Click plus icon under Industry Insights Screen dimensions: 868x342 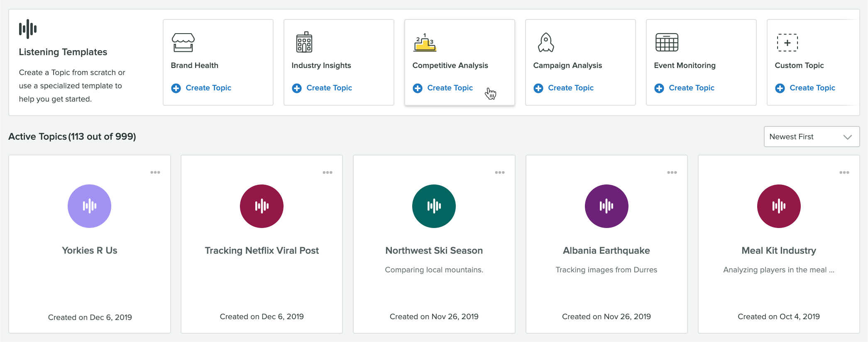pyautogui.click(x=297, y=88)
